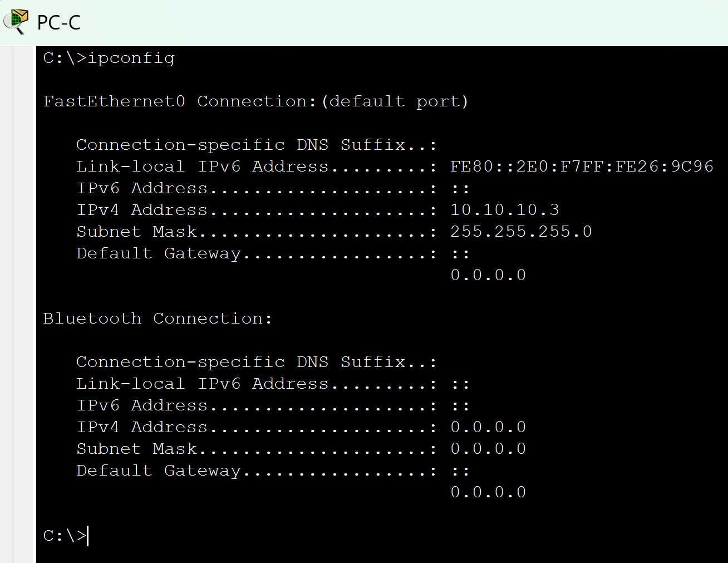Click the Bluetooth Link-local IPv6 Address label
The width and height of the screenshot is (728, 563).
pyautogui.click(x=203, y=384)
